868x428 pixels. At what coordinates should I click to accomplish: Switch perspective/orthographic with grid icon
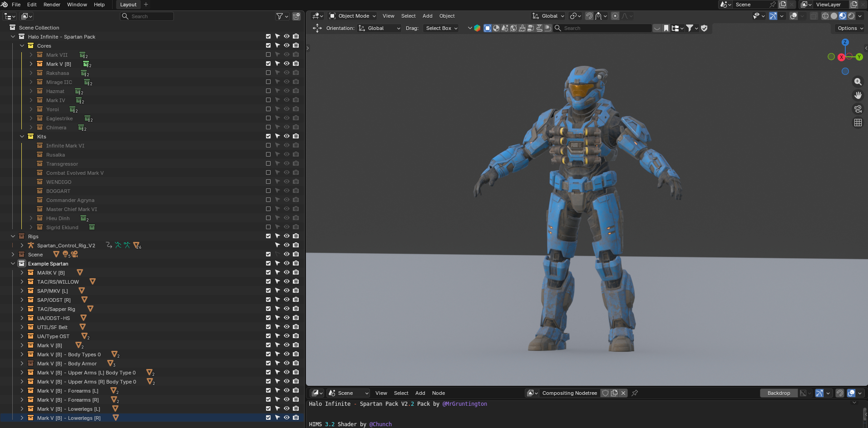click(858, 123)
